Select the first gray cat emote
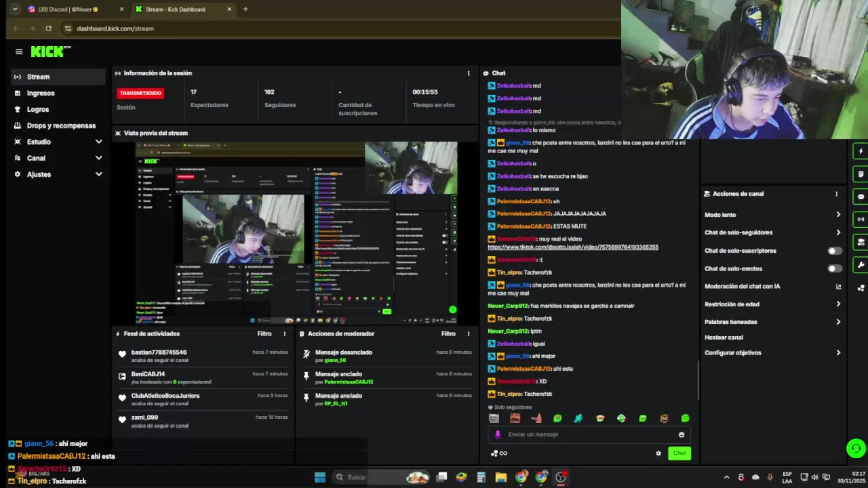This screenshot has height=488, width=868. pos(494,418)
